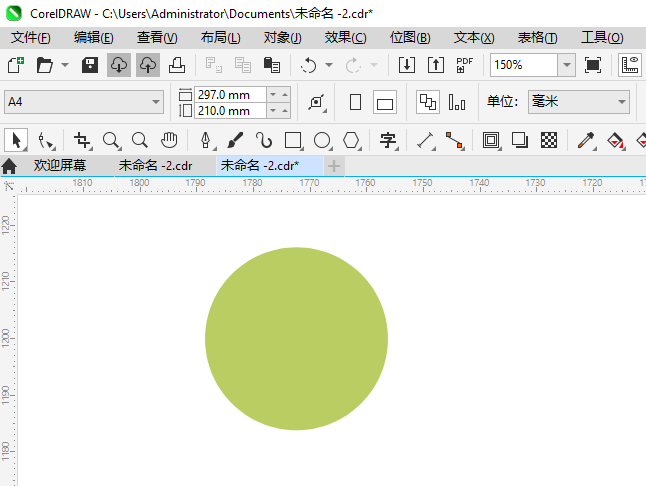Select the Transparency checkerboard tool

[x=549, y=140]
